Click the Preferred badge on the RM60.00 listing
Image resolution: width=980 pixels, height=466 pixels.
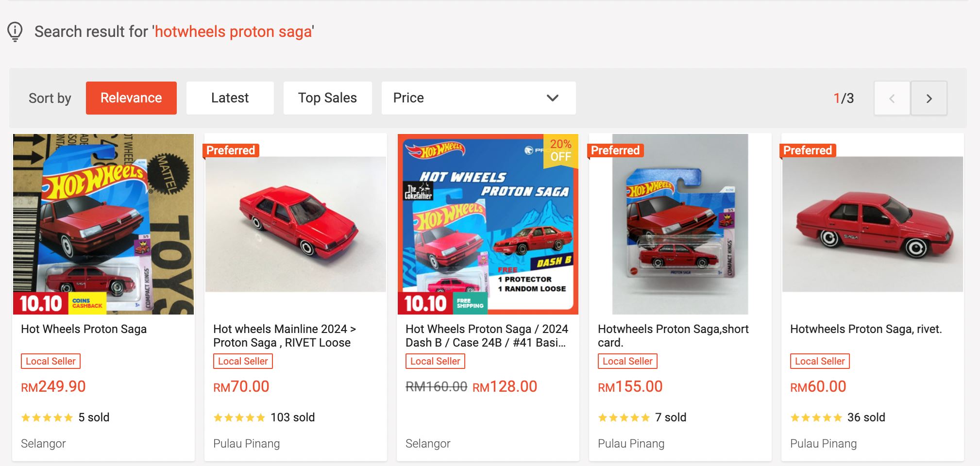click(807, 150)
